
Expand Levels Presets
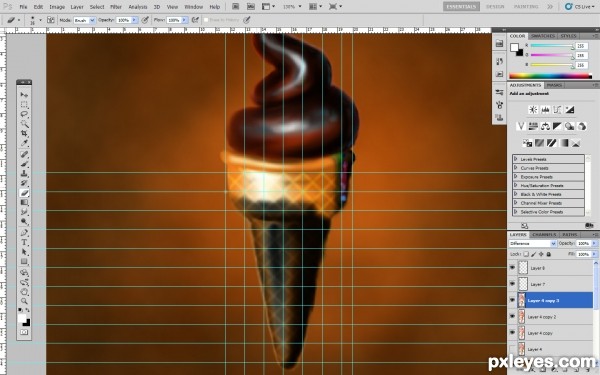point(515,159)
